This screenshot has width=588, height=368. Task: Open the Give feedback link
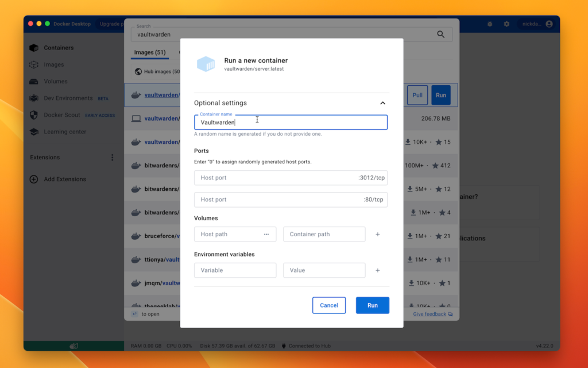tap(432, 315)
